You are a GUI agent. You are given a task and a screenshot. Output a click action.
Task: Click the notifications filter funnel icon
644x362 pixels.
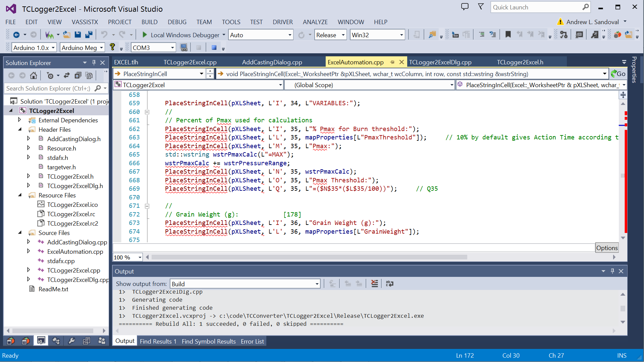click(481, 7)
